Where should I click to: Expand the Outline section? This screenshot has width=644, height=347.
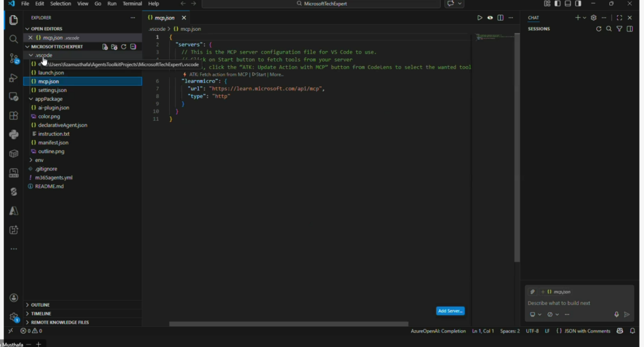click(40, 305)
